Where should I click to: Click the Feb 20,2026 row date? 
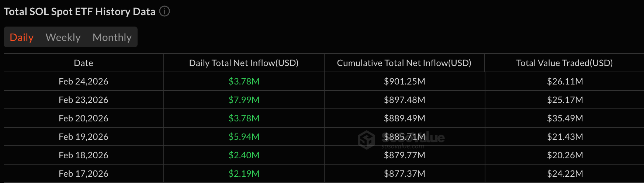click(x=83, y=118)
